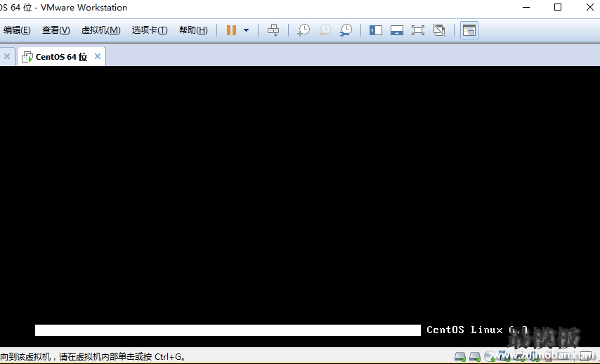
Task: Toggle the console view button
Action: point(469,30)
